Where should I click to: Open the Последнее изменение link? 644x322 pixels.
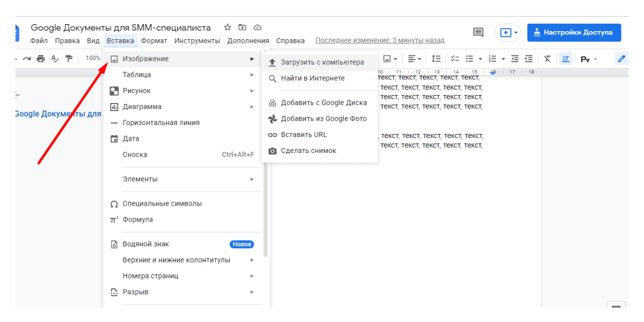380,41
